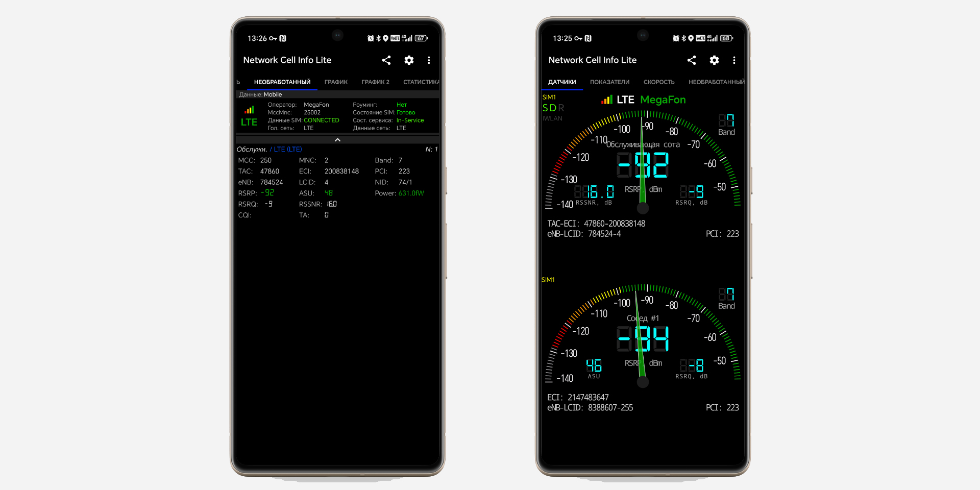Screen dimensions: 980x490
Task: Tap In-Service state value
Action: [x=410, y=120]
